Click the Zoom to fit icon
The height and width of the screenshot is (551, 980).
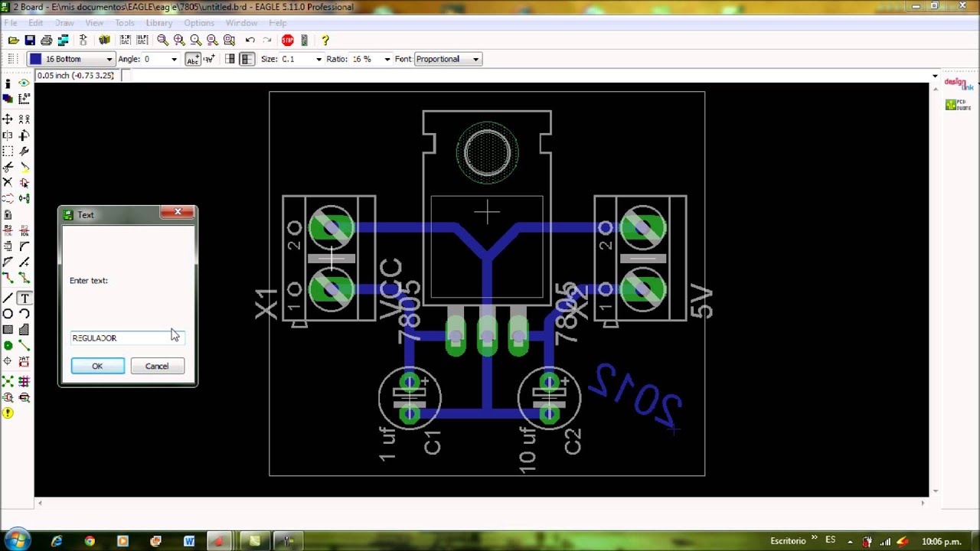click(x=162, y=40)
